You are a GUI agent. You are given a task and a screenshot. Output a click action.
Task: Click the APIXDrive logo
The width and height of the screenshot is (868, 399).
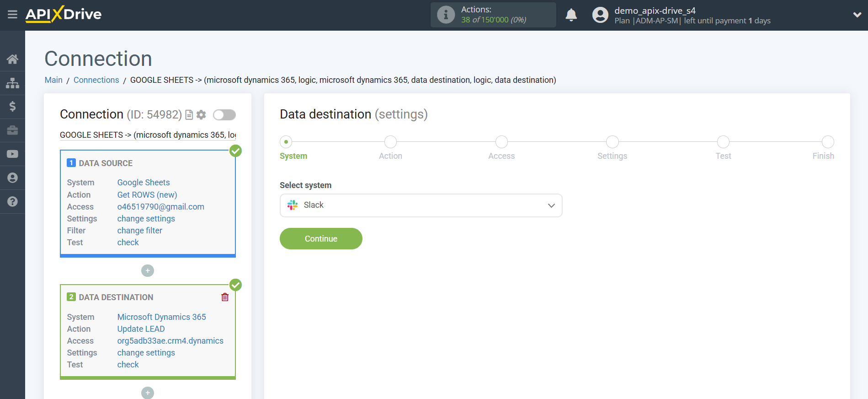click(64, 14)
